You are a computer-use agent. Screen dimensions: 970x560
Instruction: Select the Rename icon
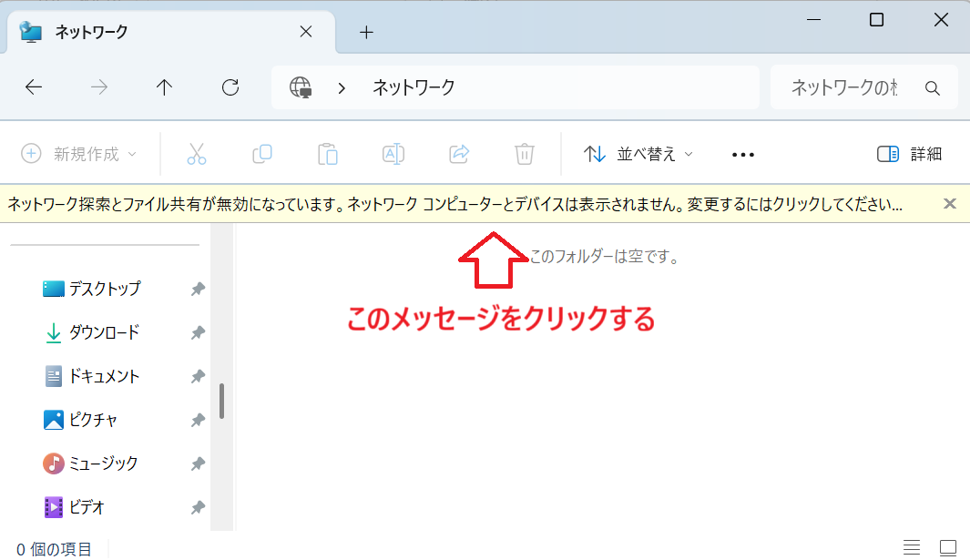pyautogui.click(x=393, y=154)
